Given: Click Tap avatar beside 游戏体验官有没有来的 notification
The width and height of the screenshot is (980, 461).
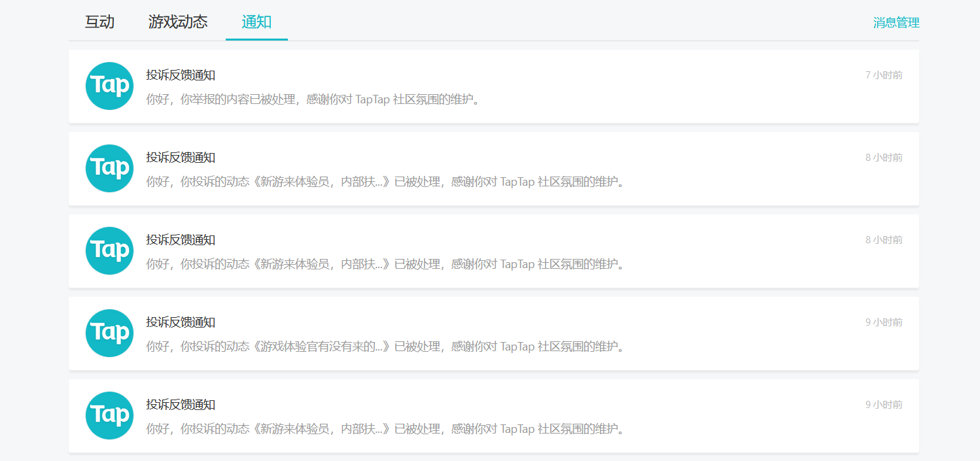Looking at the screenshot, I should [x=109, y=333].
